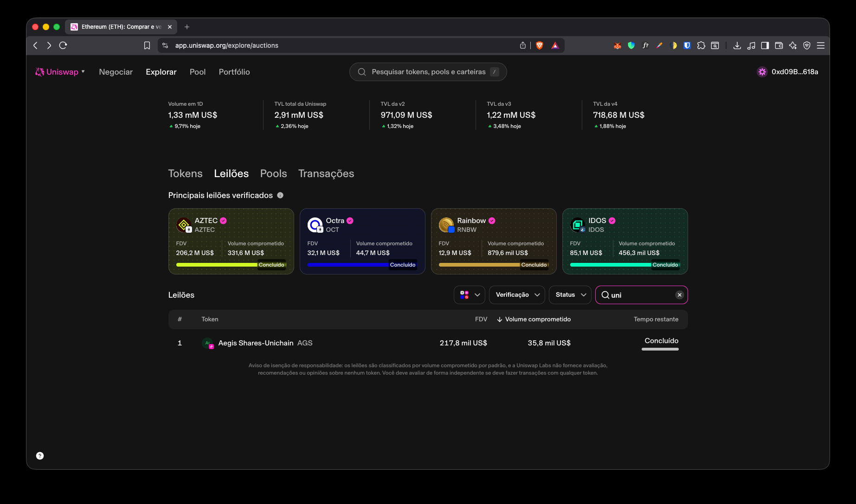Open the Octra OCT auction card
856x504 pixels.
pyautogui.click(x=362, y=241)
